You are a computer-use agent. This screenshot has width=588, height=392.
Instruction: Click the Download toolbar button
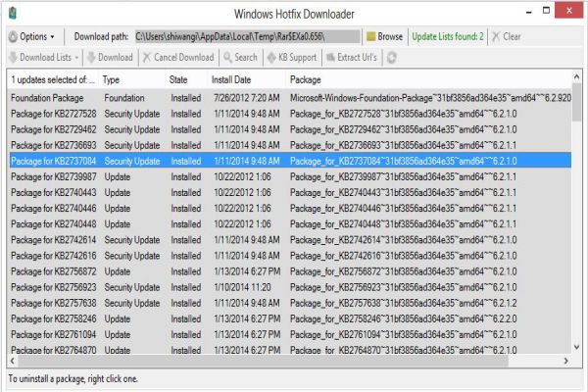pos(110,58)
